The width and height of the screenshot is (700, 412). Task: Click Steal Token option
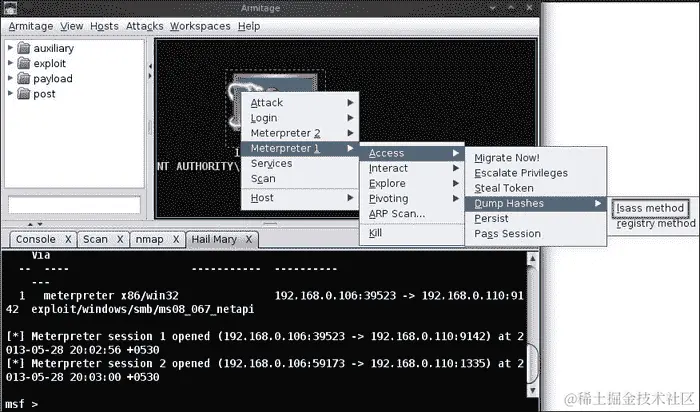536,188
